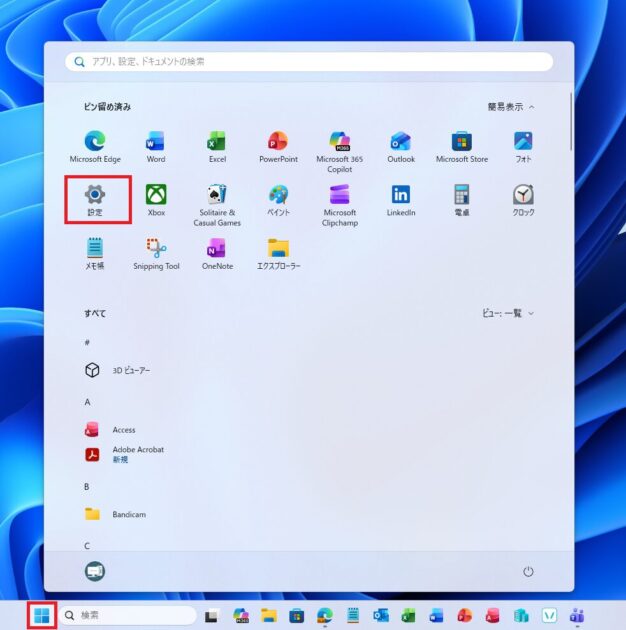
Task: Click the # letter header in apps list
Action: [87, 342]
